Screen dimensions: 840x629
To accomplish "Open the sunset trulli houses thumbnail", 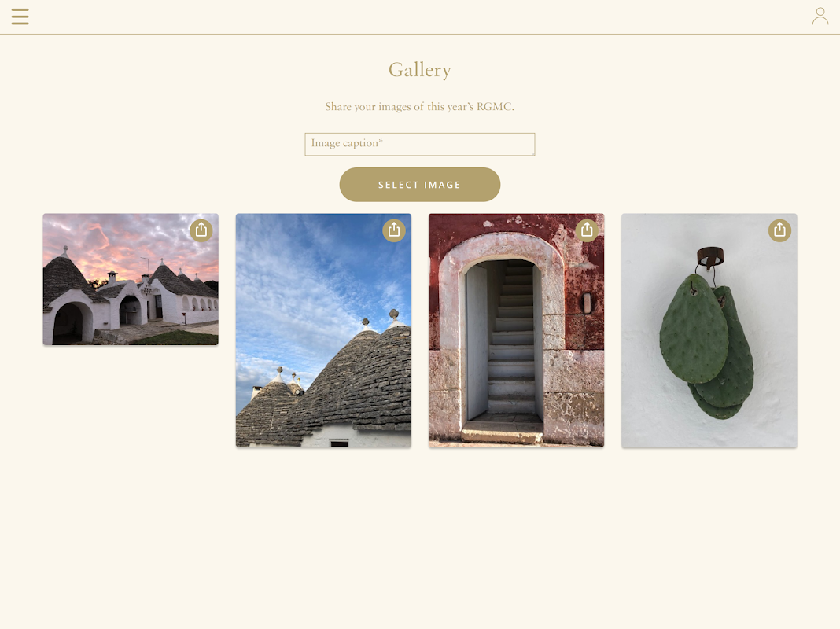I will 131,279.
